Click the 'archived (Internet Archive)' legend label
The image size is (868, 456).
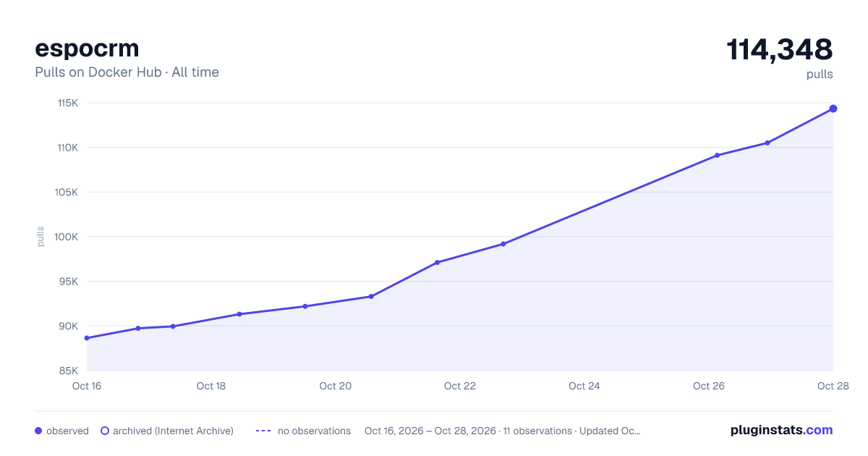(173, 431)
